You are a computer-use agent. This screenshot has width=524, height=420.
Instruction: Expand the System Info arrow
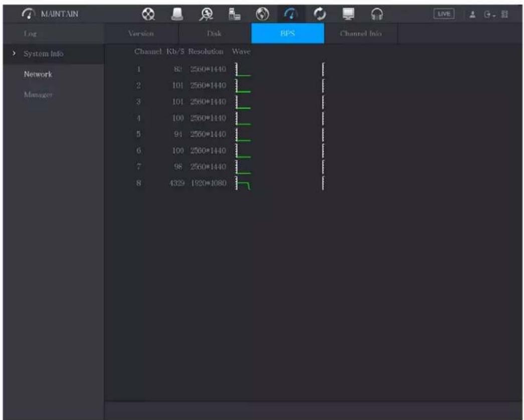pos(14,53)
